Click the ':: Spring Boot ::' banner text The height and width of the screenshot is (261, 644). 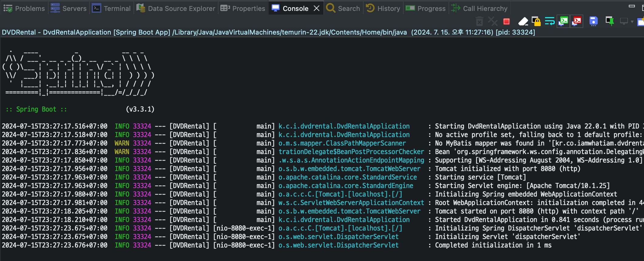click(36, 109)
